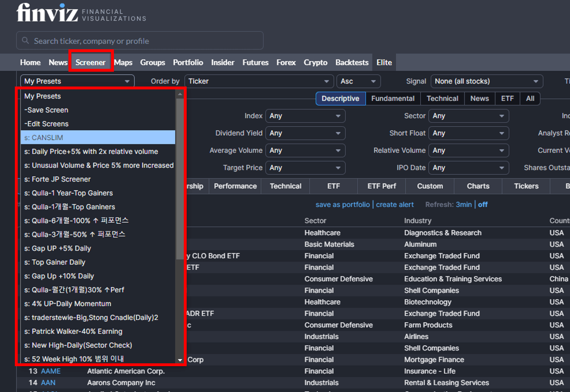Open the Tickers results view tab

(x=526, y=186)
